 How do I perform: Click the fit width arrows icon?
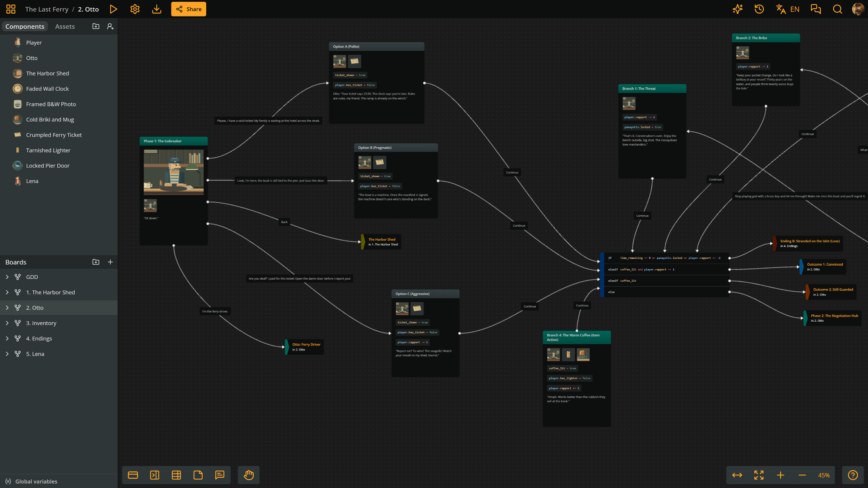tap(737, 475)
